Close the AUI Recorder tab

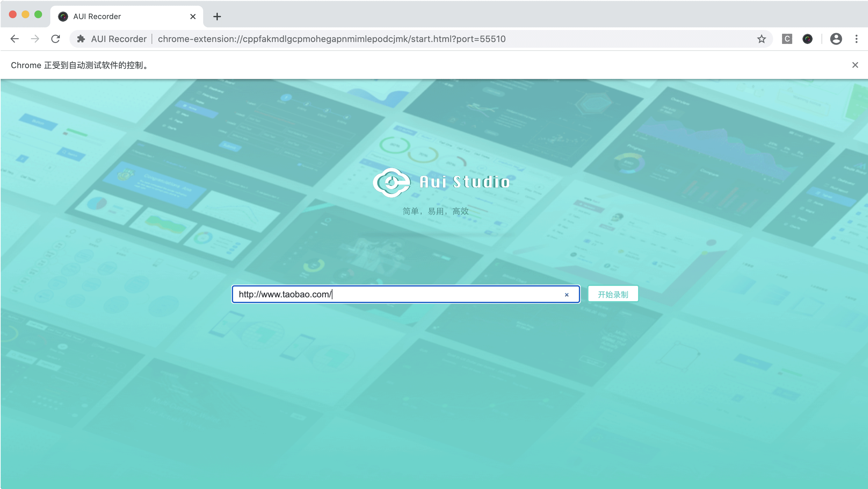coord(193,17)
